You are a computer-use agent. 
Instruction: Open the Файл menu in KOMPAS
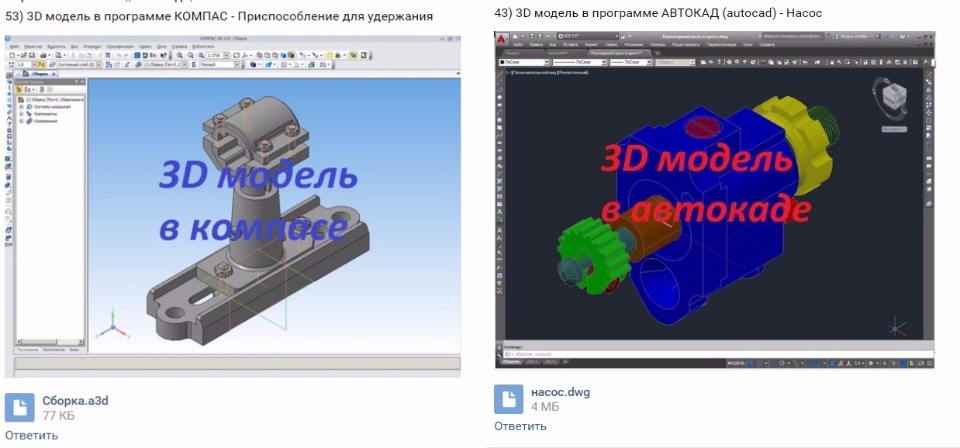15,47
